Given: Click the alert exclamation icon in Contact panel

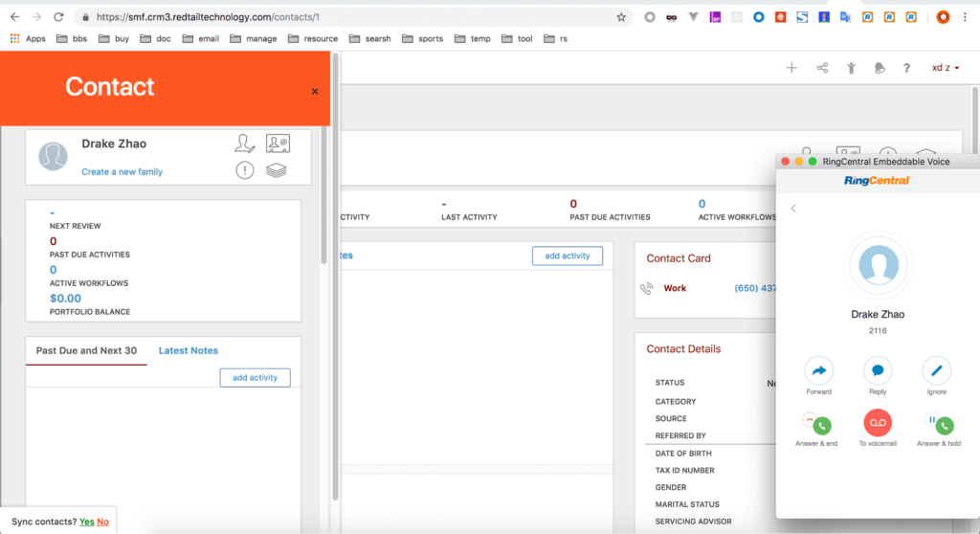Looking at the screenshot, I should click(x=245, y=170).
